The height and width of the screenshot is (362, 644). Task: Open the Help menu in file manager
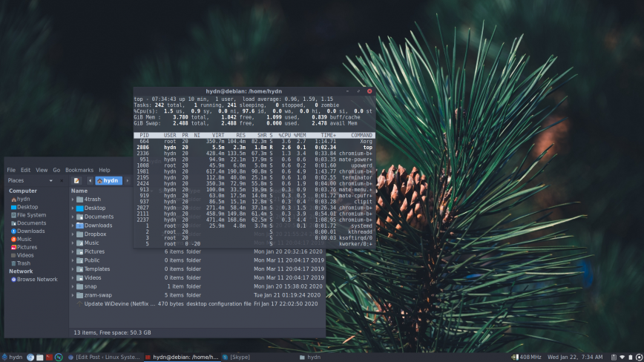105,170
